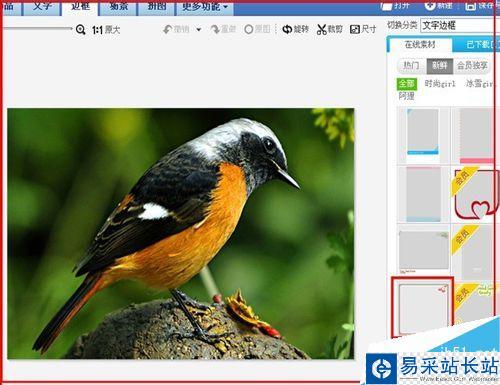
Task: Set view to 1:1 原大 original size
Action: pyautogui.click(x=106, y=30)
